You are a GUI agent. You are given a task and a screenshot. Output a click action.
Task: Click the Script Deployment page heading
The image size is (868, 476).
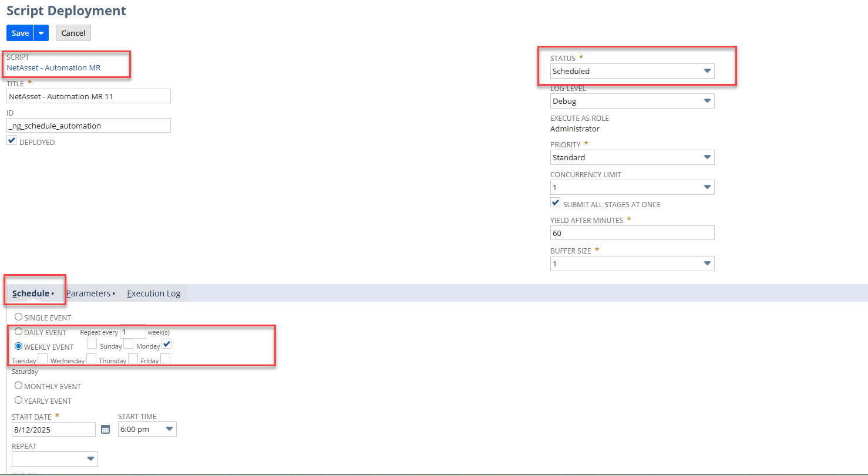tap(66, 11)
